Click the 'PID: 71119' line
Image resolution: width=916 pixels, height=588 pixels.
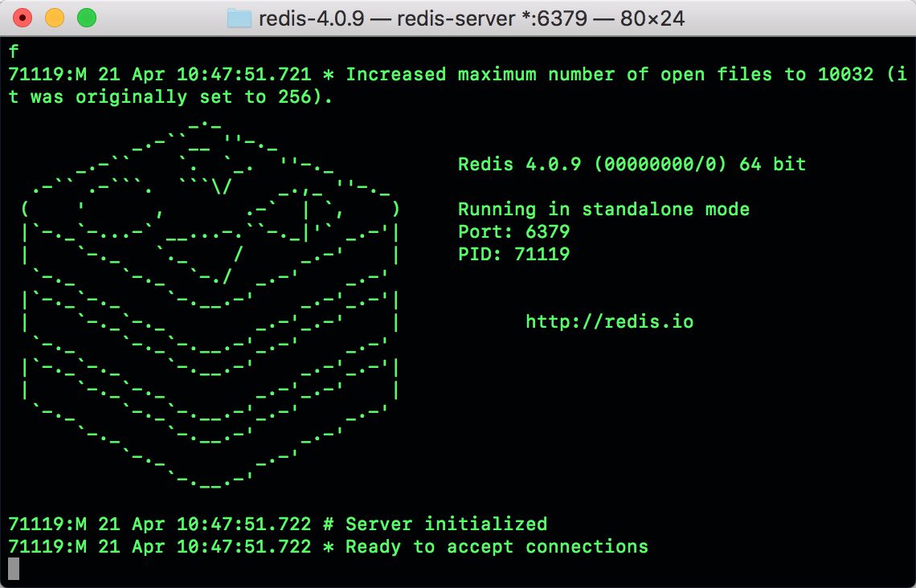[513, 255]
